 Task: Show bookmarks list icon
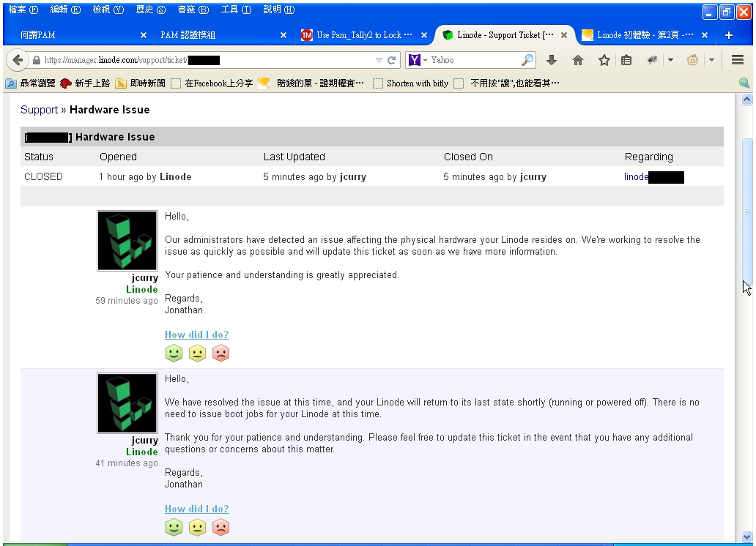pos(626,60)
